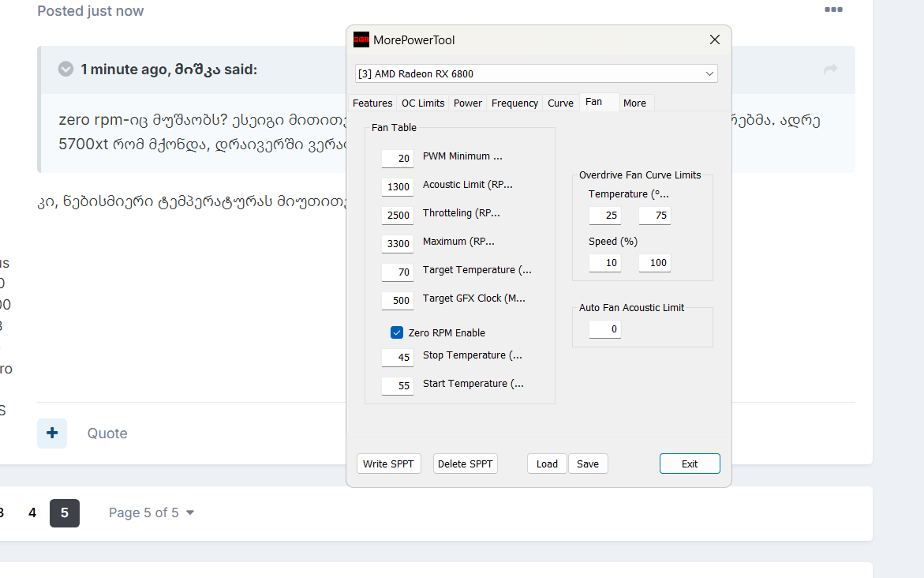The image size is (924, 578).
Task: Click the three-dot post options icon
Action: tap(833, 9)
